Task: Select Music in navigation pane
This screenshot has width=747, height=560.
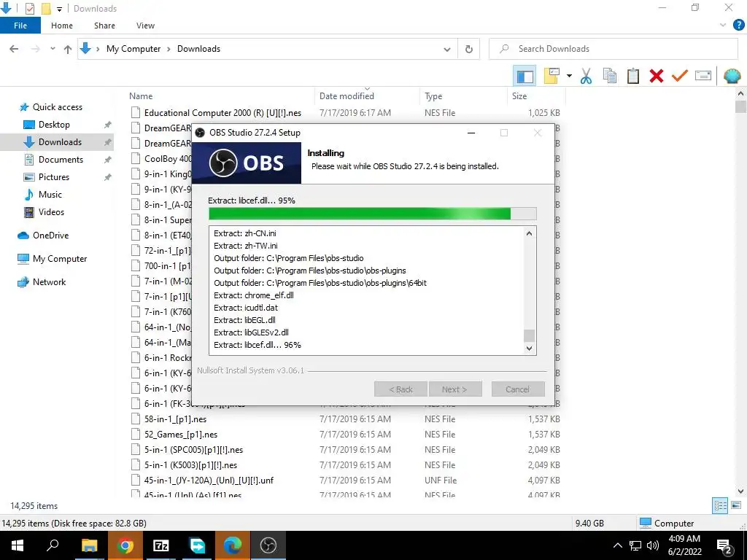Action: point(50,195)
